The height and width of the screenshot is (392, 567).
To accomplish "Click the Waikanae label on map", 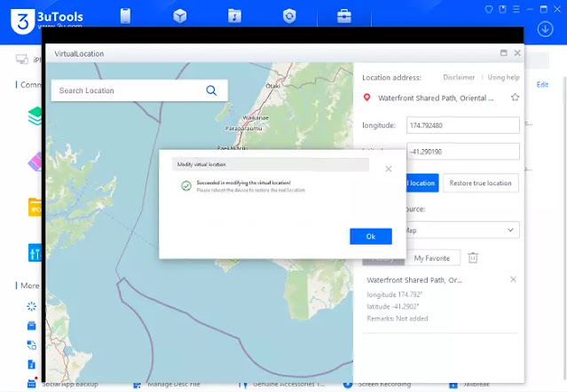I will tap(256, 118).
